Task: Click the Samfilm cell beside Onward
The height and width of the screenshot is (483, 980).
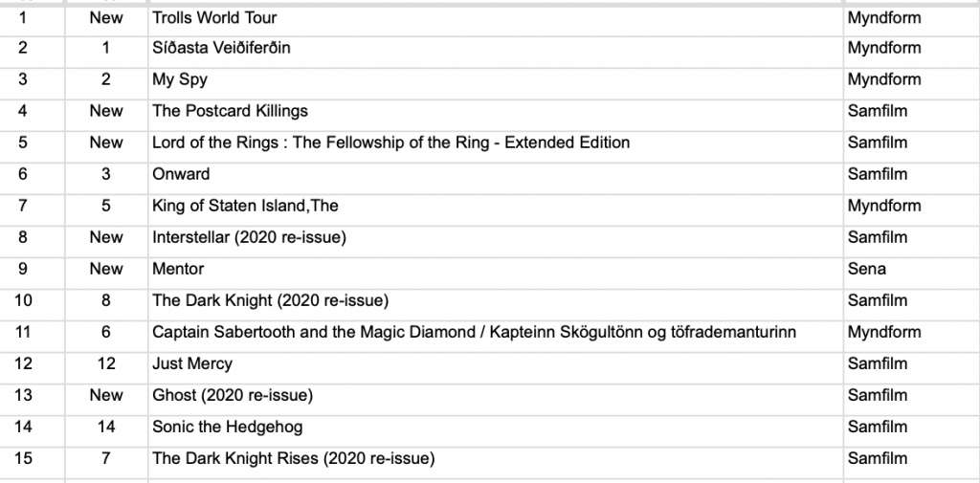Action: coord(878,174)
